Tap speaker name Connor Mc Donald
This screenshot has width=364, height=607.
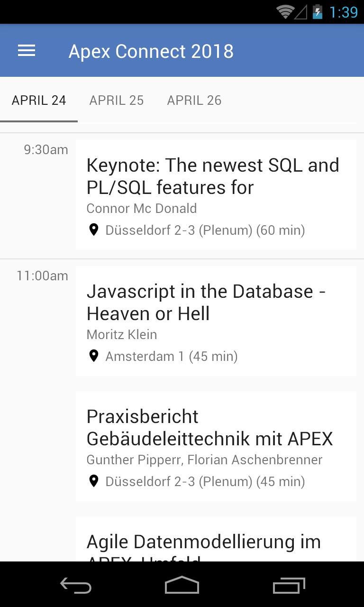(142, 208)
